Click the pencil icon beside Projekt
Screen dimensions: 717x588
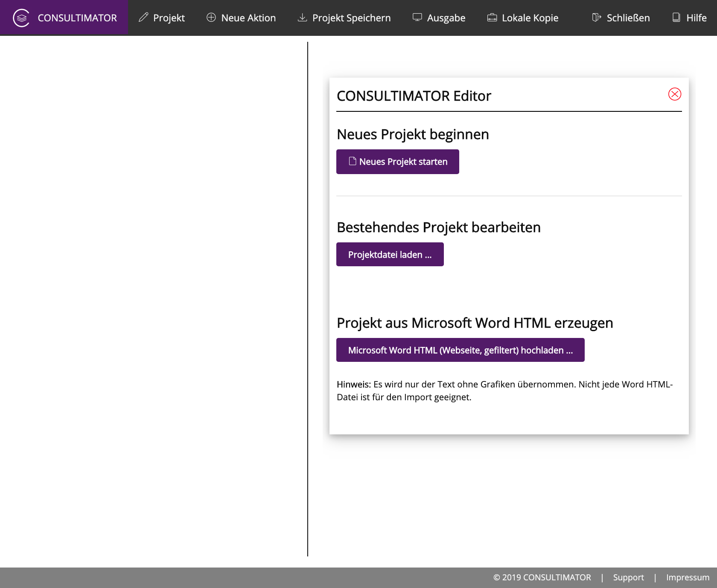point(143,17)
